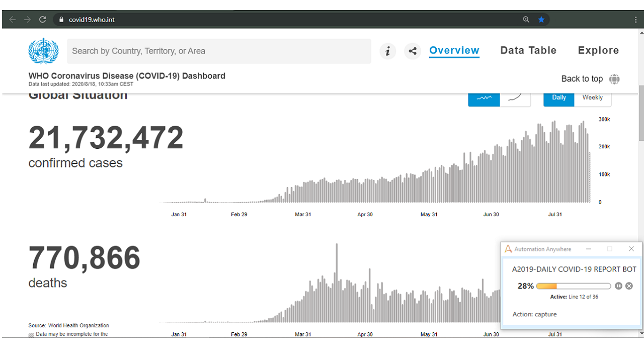Reload the page in the browser
Image resolution: width=644 pixels, height=362 pixels.
tap(43, 20)
